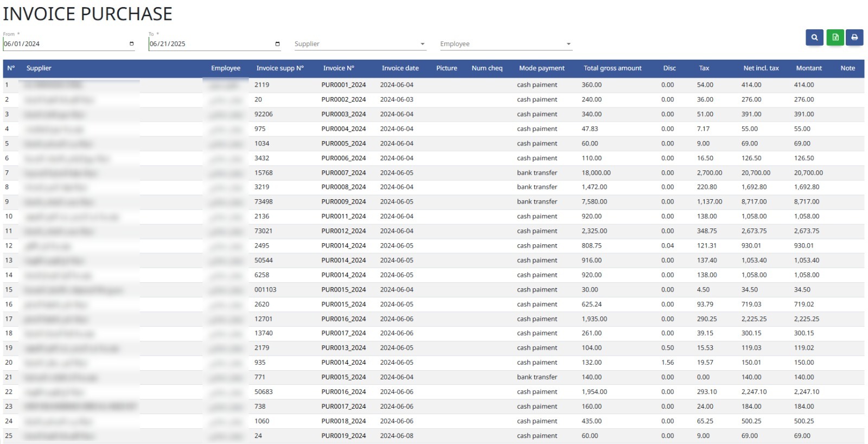868x444 pixels.
Task: Click Montant value 2,247.10
Action: pyautogui.click(x=807, y=392)
